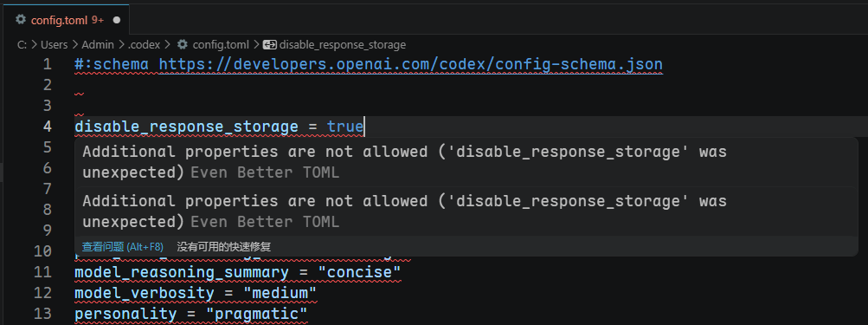This screenshot has width=868, height=325.
Task: Click the gear icon on config.toml tab
Action: click(21, 19)
